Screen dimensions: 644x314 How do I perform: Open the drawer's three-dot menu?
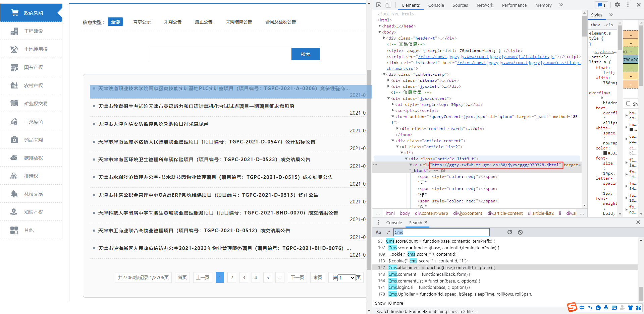[x=379, y=223]
